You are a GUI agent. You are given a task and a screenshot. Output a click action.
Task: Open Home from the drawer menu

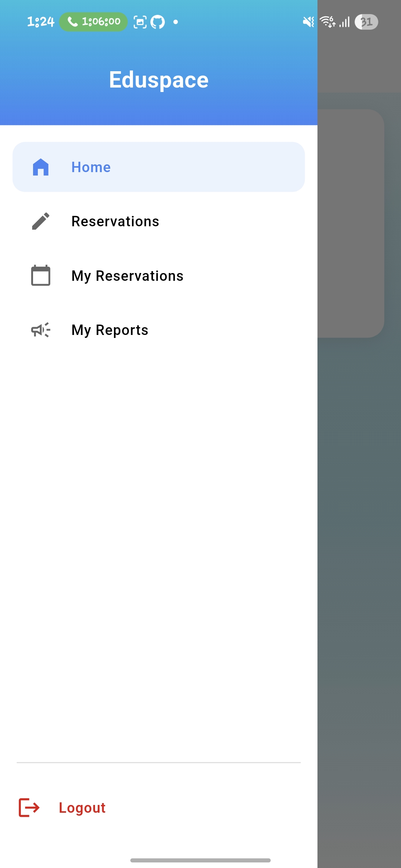pos(159,167)
